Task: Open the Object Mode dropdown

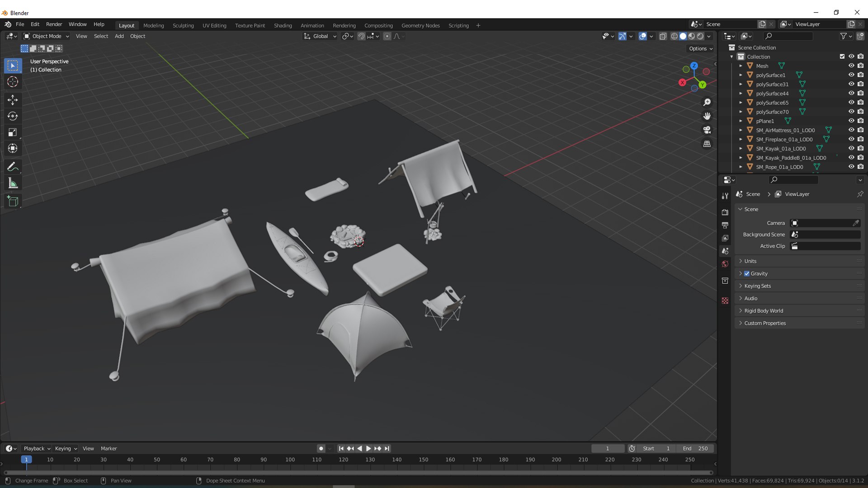Action: click(x=47, y=36)
